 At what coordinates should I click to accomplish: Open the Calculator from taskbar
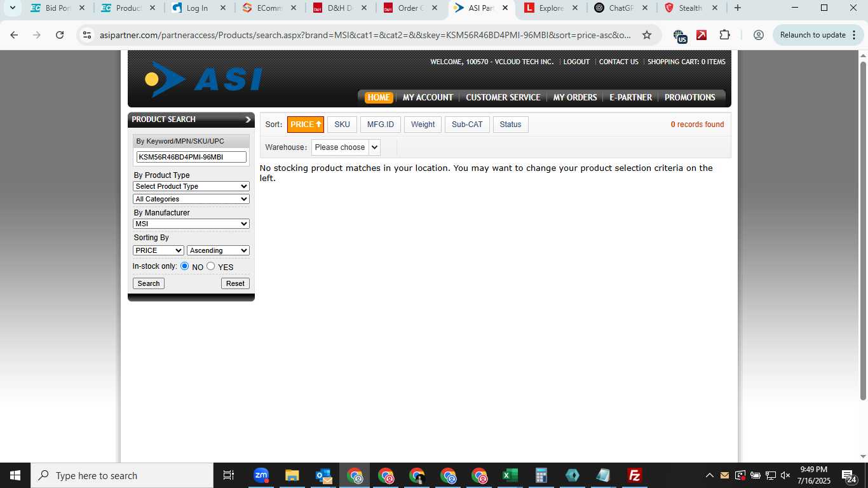point(541,475)
